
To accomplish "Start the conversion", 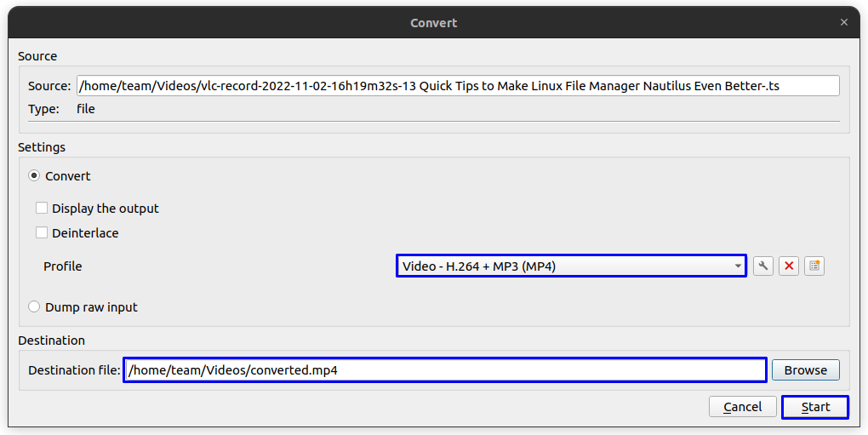I will point(815,407).
